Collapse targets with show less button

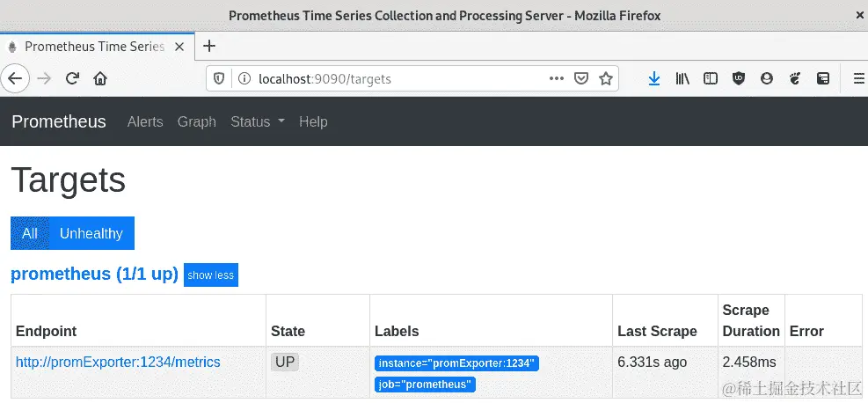pyautogui.click(x=211, y=275)
